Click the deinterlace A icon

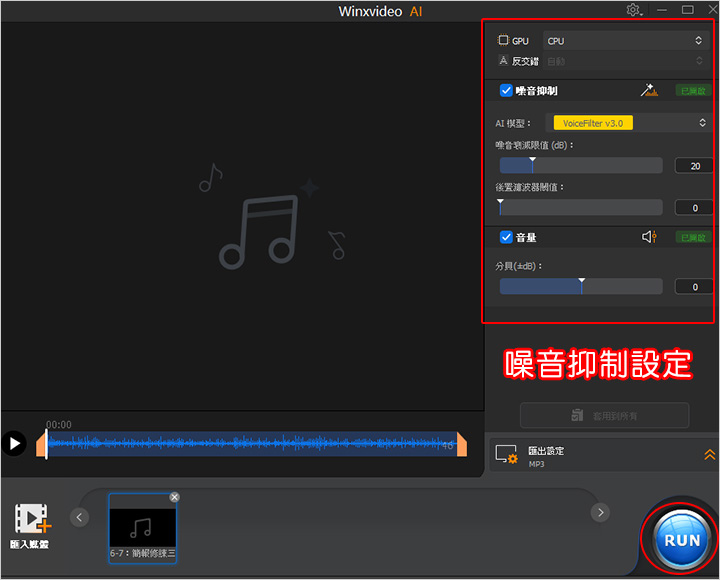coord(503,60)
